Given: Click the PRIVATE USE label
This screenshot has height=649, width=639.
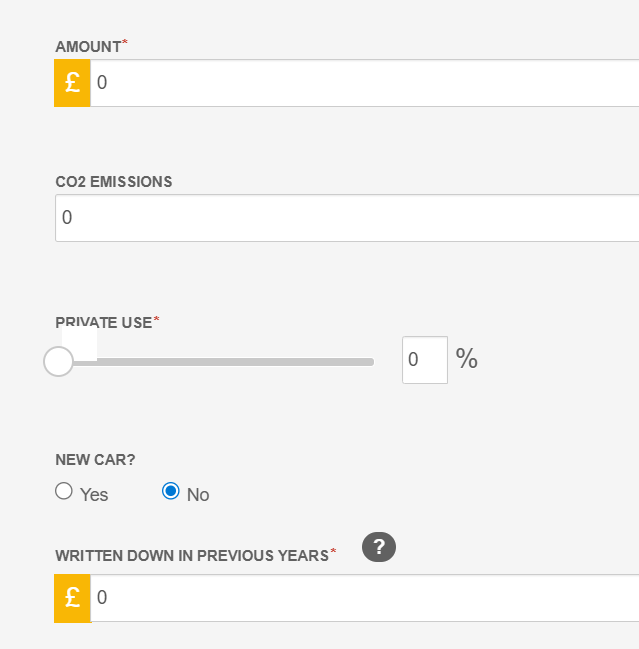Looking at the screenshot, I should (104, 322).
